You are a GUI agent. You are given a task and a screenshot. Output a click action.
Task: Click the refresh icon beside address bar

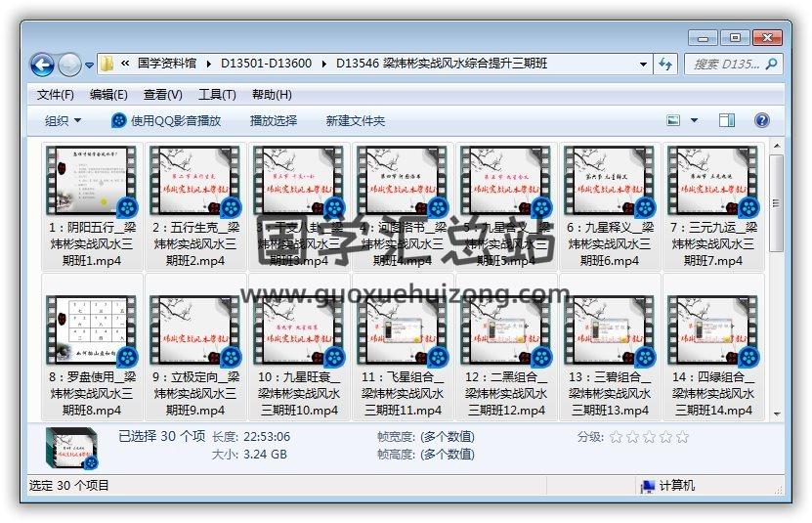click(665, 64)
